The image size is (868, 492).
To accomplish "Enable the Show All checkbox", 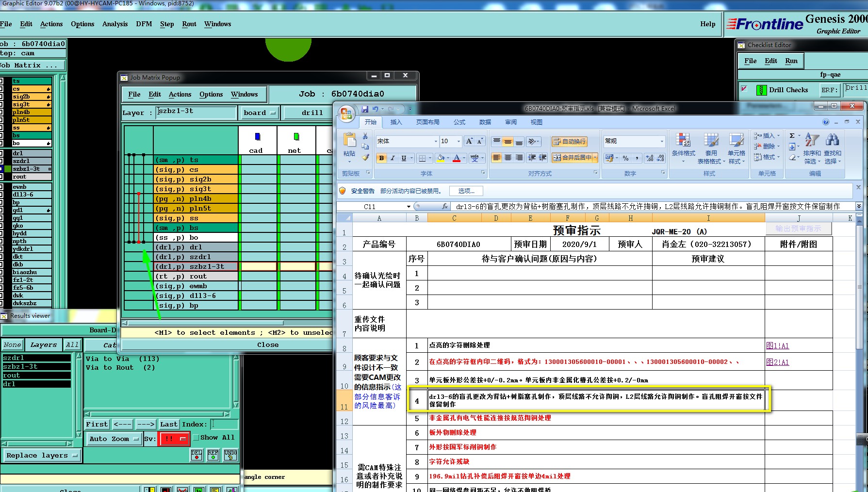I will (x=196, y=437).
